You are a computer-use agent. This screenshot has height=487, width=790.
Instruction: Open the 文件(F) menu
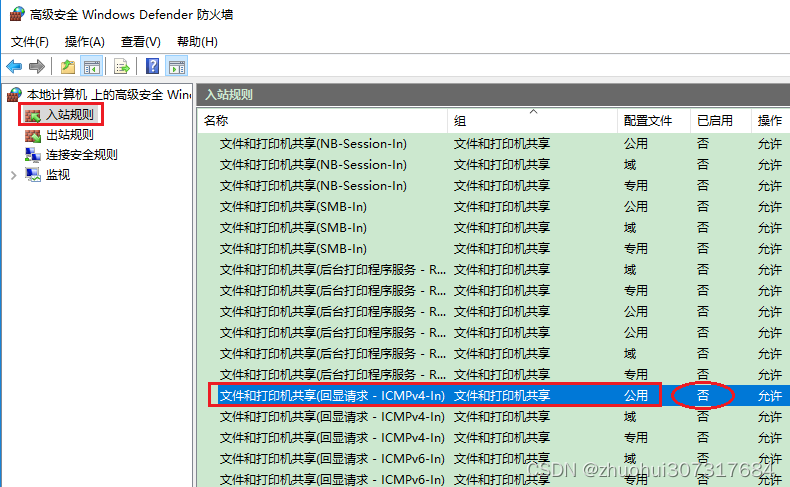pyautogui.click(x=30, y=42)
